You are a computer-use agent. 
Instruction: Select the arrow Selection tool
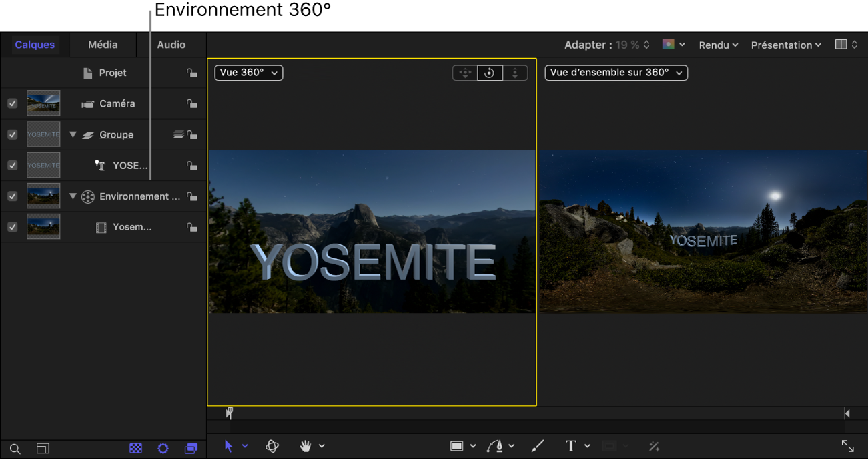pyautogui.click(x=228, y=445)
